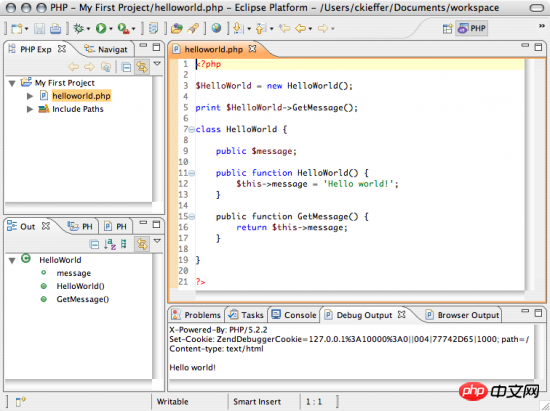
Task: Click the Open Perspective icon
Action: (447, 28)
